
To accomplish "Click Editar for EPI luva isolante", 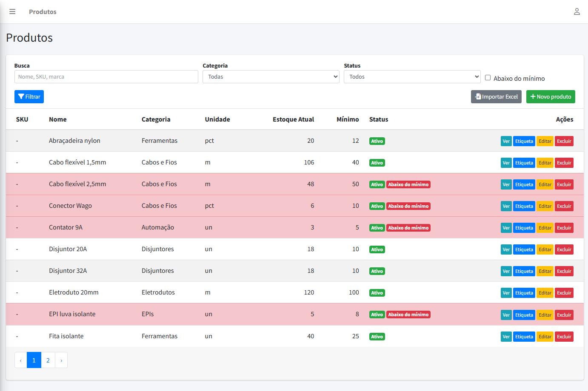I will [x=545, y=315].
